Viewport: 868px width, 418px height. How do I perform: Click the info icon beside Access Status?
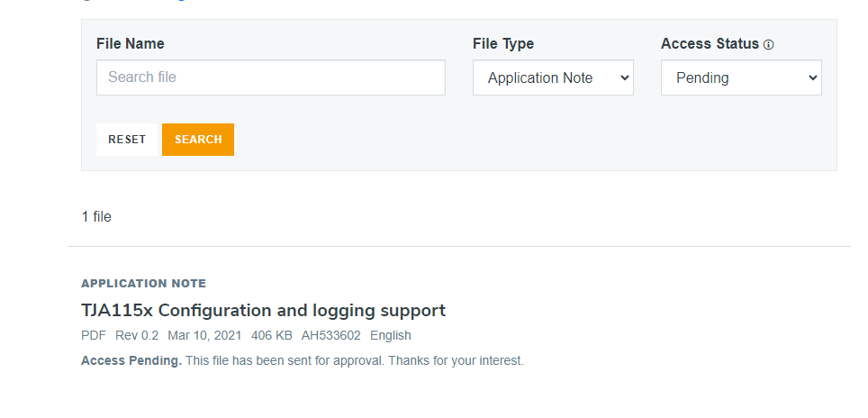click(x=769, y=44)
